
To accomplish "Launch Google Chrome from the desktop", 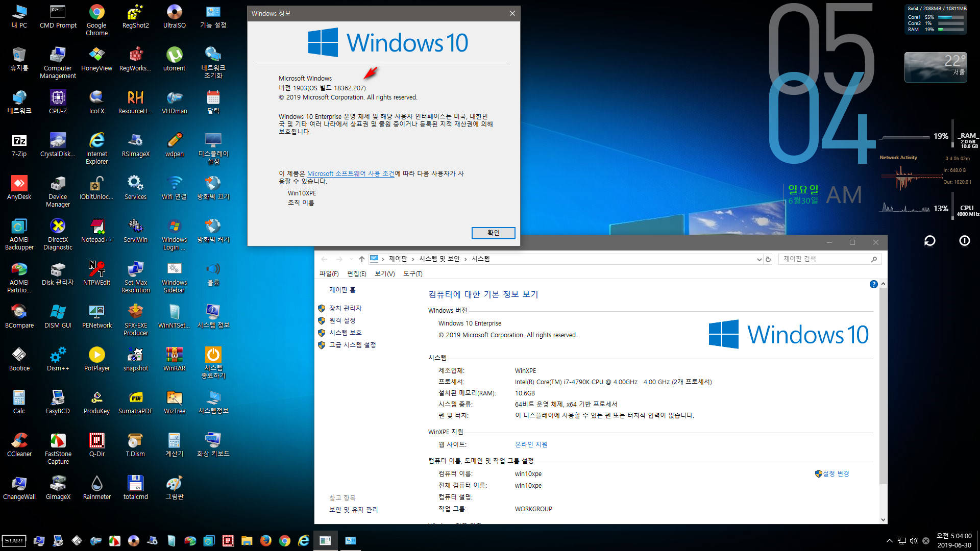I will pyautogui.click(x=96, y=20).
